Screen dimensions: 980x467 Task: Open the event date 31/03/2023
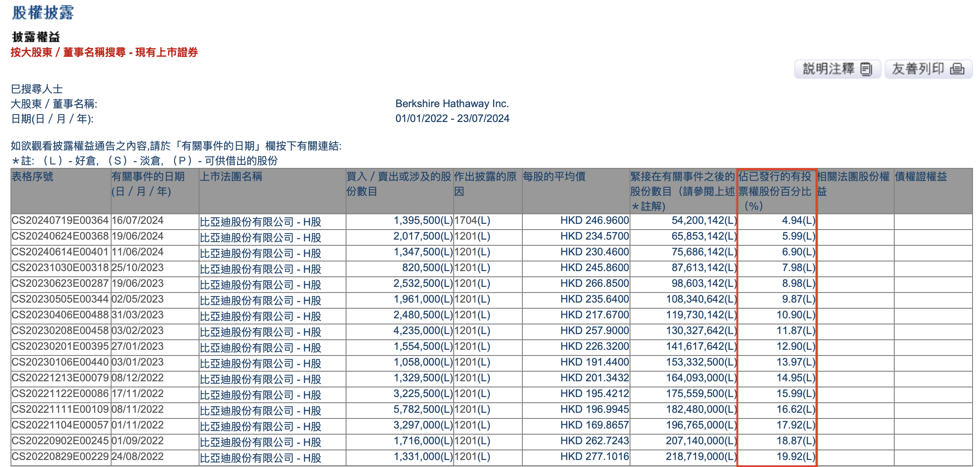[137, 315]
